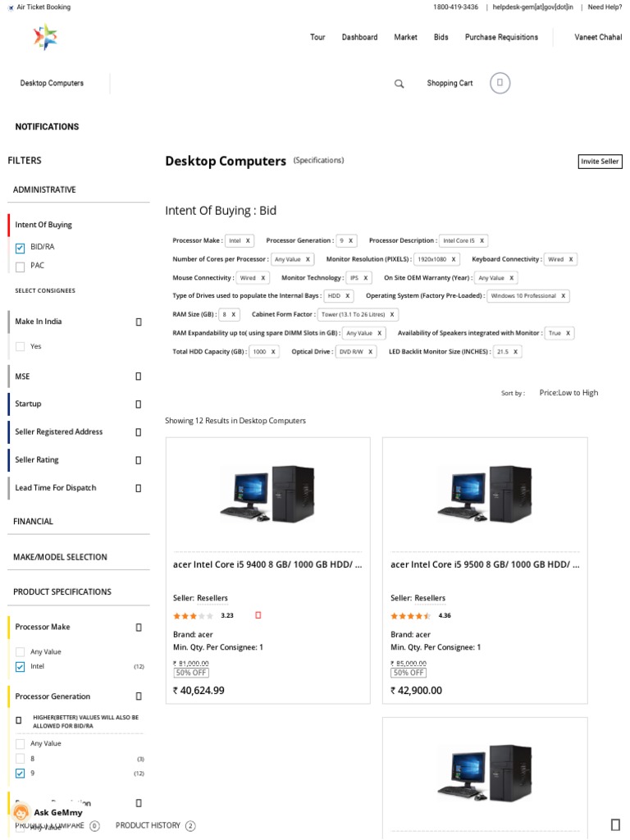Click the Invite Seller button
This screenshot has width=630, height=840.
(x=600, y=162)
